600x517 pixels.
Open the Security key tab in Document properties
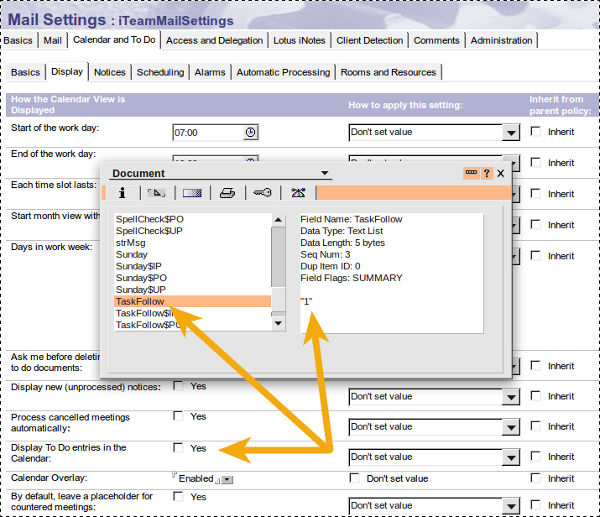pos(262,192)
